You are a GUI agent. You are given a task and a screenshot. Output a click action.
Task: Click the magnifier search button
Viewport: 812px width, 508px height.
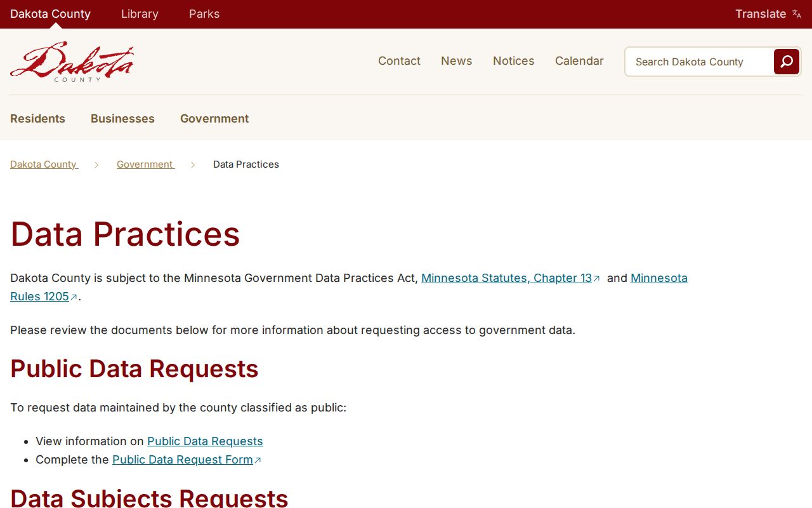click(x=787, y=62)
